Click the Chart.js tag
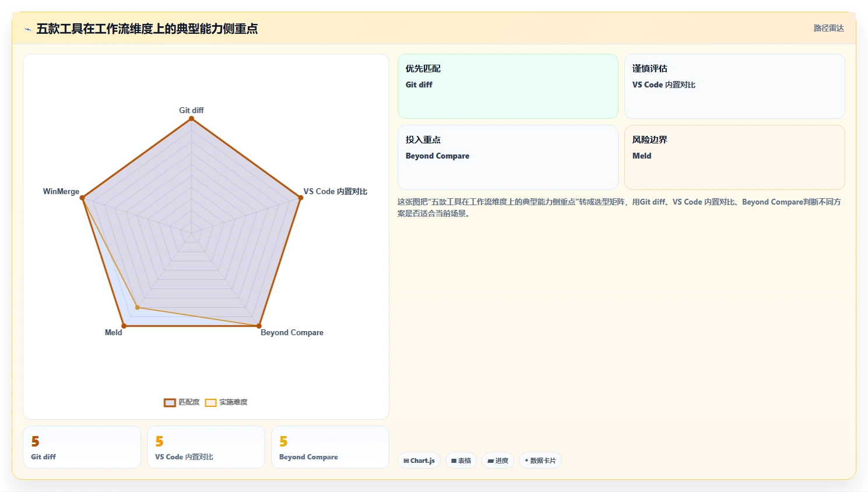The image size is (868, 492). tap(419, 461)
